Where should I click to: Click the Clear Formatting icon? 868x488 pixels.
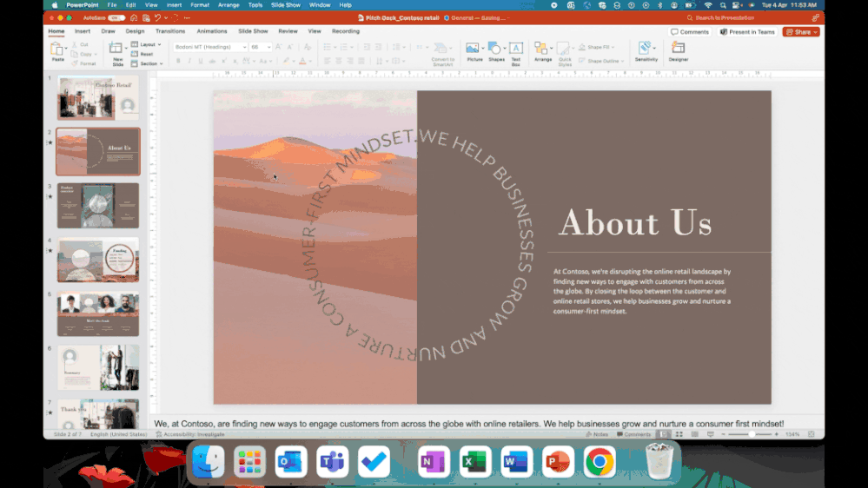pos(308,47)
